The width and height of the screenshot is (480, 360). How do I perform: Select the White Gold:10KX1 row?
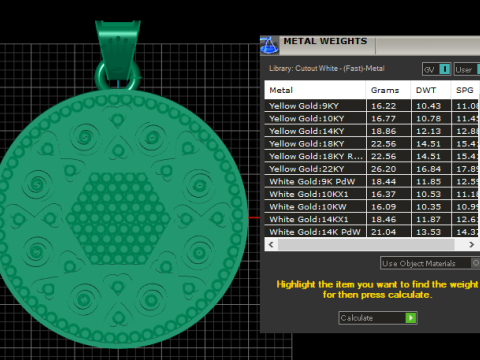372,194
